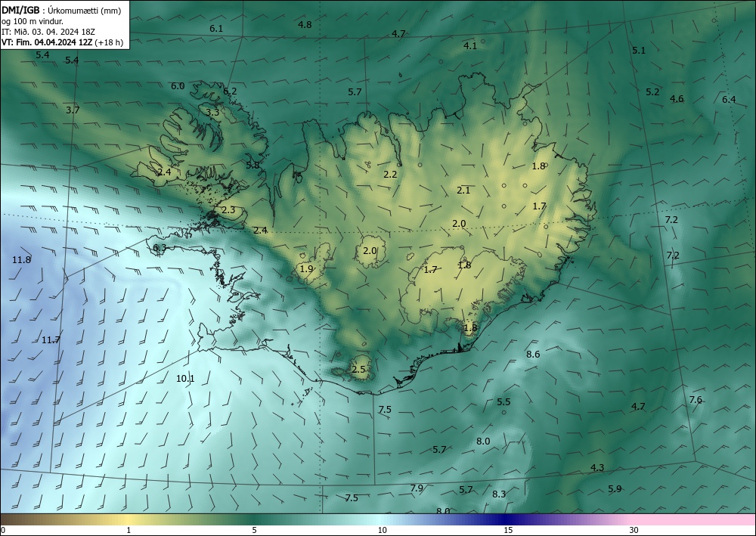Click the 11.8 value over the western ocean

21,260
